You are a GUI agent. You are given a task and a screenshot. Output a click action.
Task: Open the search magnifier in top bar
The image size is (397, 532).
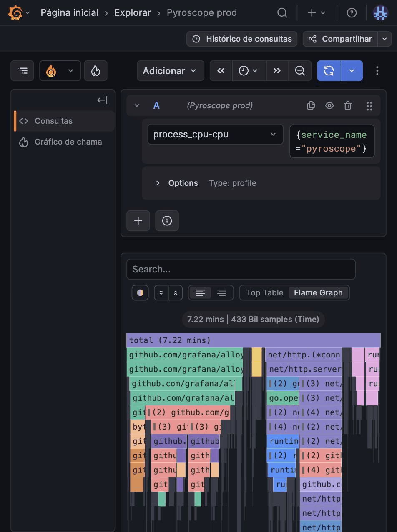[282, 13]
